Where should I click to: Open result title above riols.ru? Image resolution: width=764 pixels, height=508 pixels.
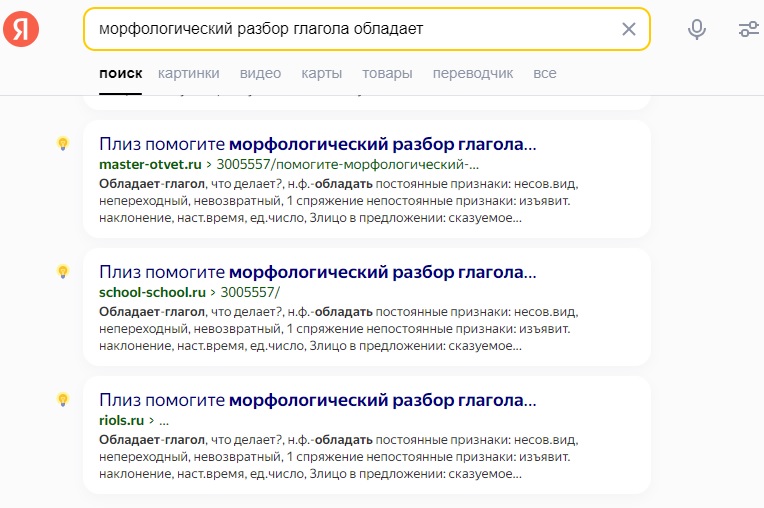coord(318,399)
